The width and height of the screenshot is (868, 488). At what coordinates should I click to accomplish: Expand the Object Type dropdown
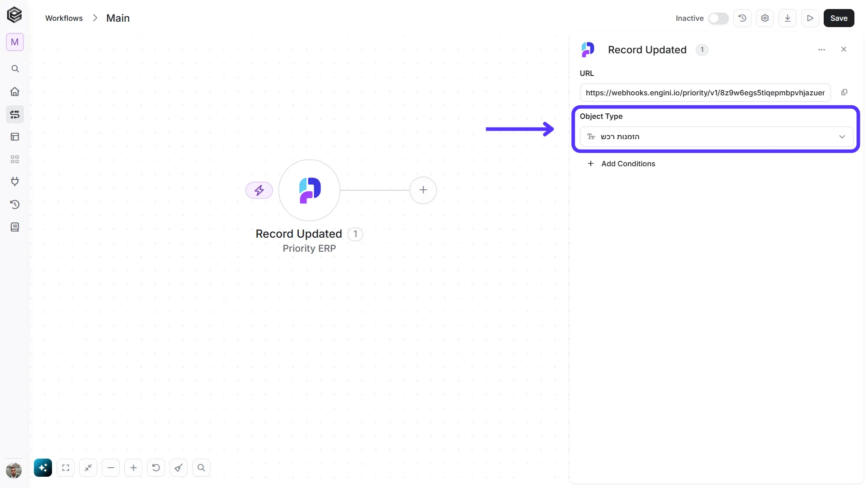pyautogui.click(x=717, y=136)
